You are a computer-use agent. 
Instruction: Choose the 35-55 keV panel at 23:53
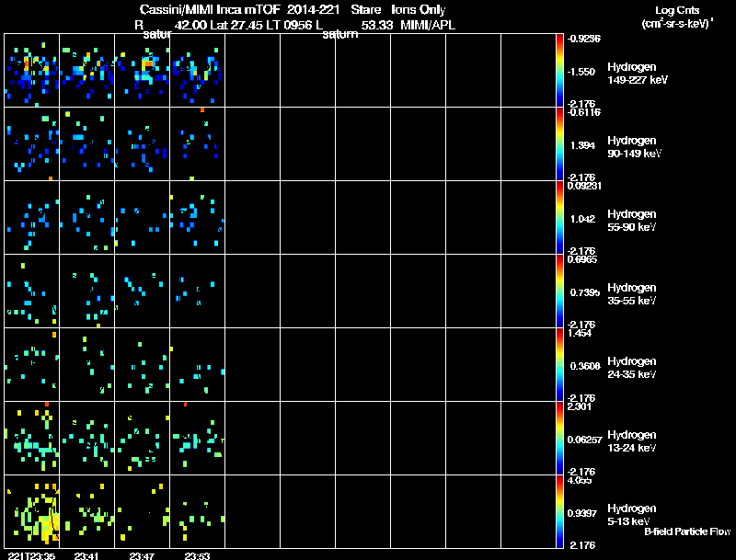197,291
